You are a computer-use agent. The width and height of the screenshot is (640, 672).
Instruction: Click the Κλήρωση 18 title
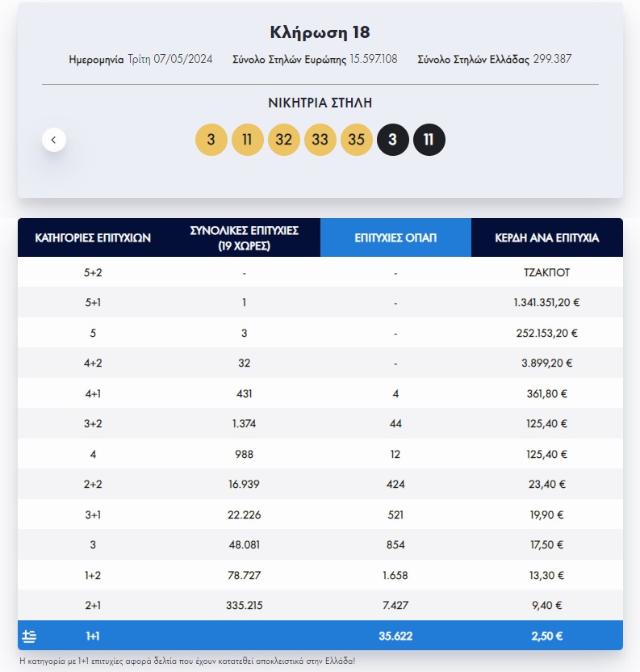tap(320, 32)
